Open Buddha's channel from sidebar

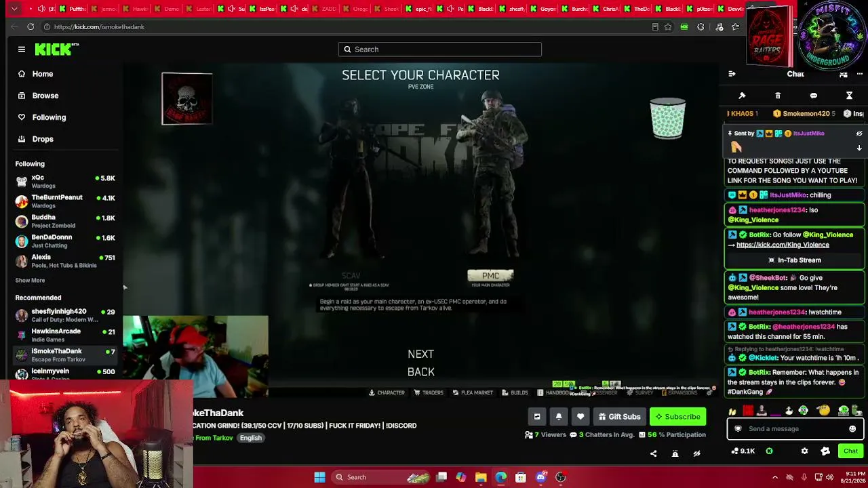point(65,221)
